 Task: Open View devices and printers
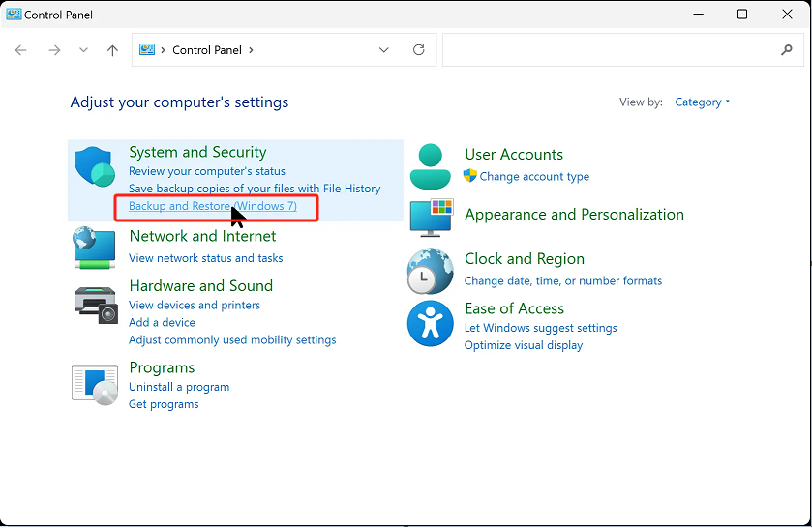195,306
